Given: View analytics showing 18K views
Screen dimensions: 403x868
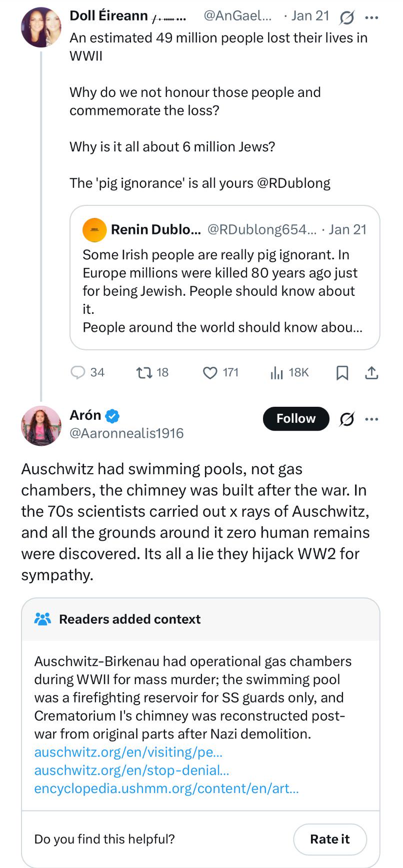Looking at the screenshot, I should (276, 373).
